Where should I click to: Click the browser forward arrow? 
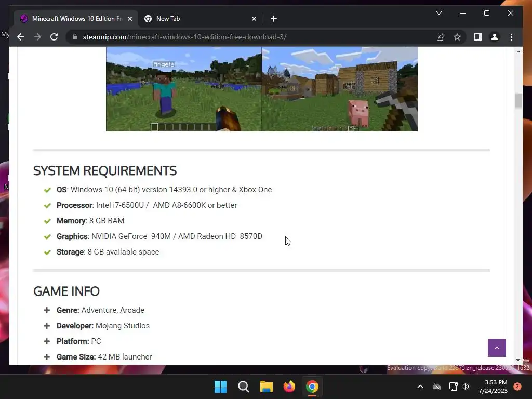pyautogui.click(x=37, y=37)
